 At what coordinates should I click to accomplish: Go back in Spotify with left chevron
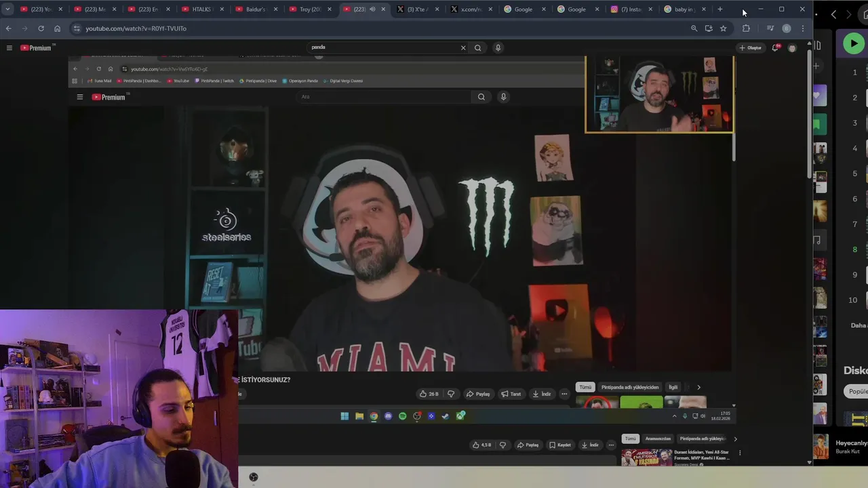click(x=833, y=14)
